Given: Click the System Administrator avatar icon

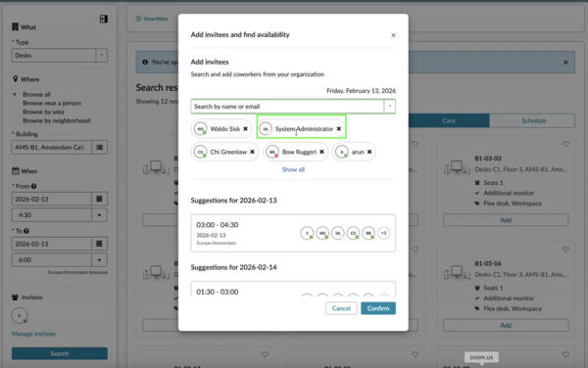Looking at the screenshot, I should [266, 129].
